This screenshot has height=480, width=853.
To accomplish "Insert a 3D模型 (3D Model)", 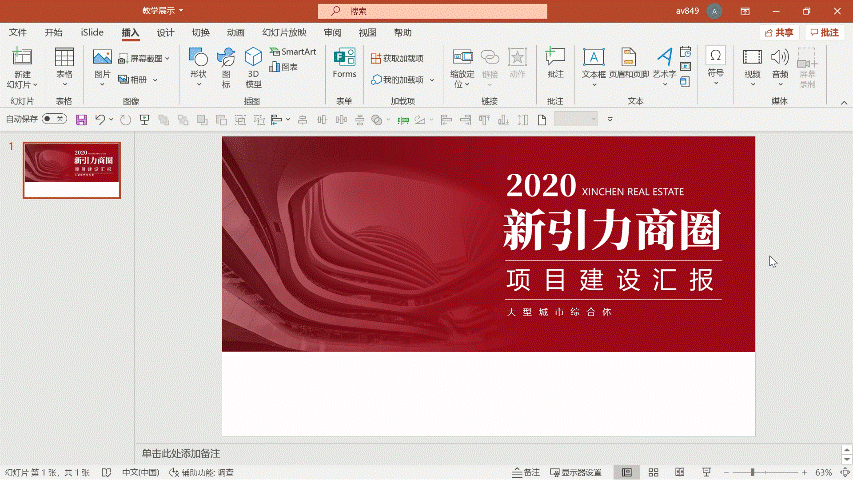I will click(253, 67).
